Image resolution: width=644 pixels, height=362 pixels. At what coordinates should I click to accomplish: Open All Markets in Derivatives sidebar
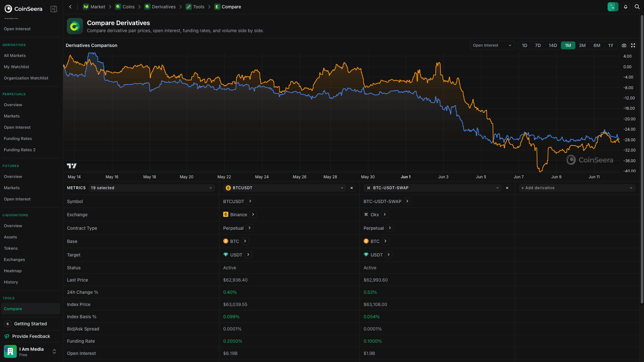31,56
